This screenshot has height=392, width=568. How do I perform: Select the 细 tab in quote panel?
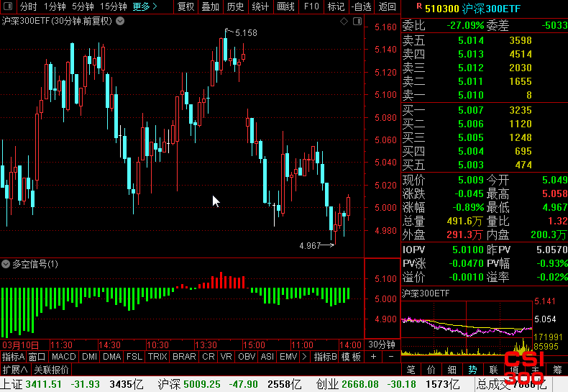(452, 370)
